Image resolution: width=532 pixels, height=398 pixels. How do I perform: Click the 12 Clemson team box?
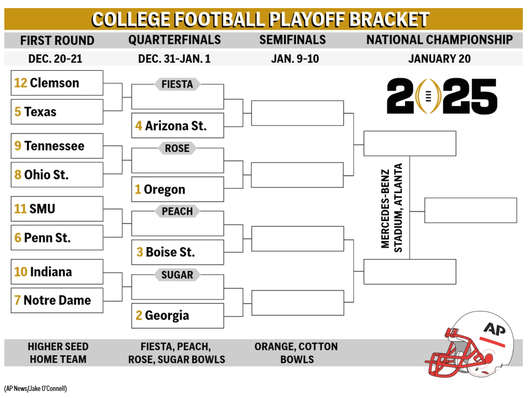[x=57, y=83]
